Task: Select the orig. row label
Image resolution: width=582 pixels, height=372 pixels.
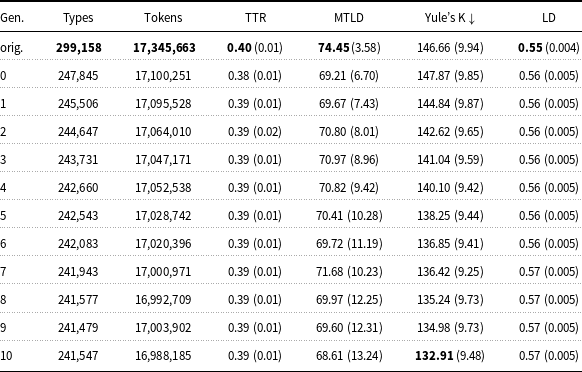Action: point(12,48)
